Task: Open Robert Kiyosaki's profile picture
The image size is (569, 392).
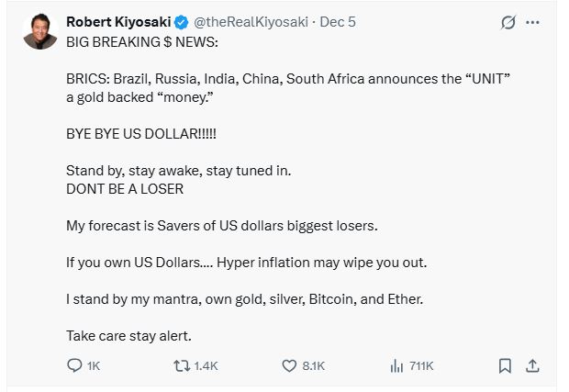Action: pyautogui.click(x=39, y=32)
